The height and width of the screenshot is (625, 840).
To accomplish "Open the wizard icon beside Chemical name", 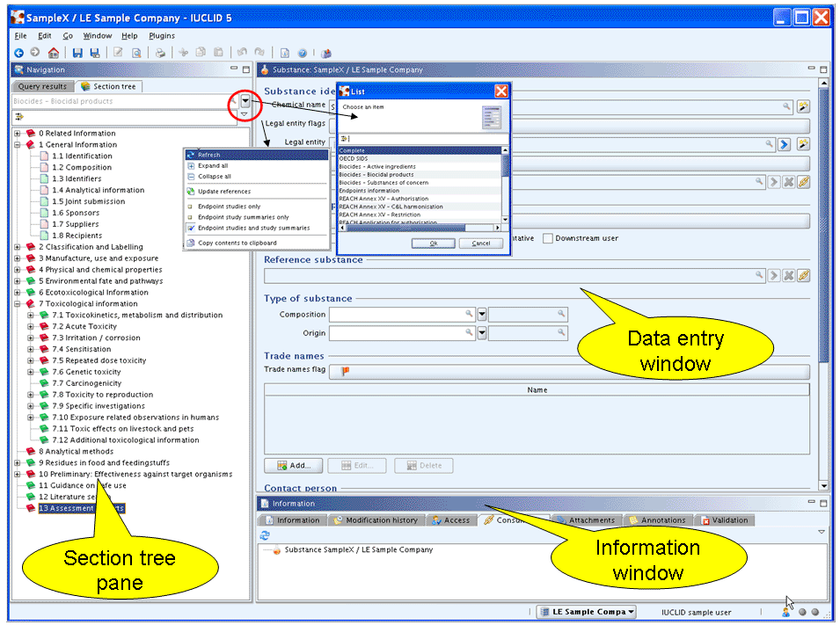I will [803, 106].
